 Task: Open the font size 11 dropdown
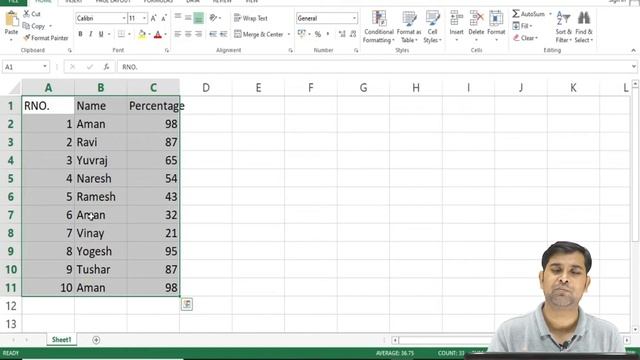(144, 18)
